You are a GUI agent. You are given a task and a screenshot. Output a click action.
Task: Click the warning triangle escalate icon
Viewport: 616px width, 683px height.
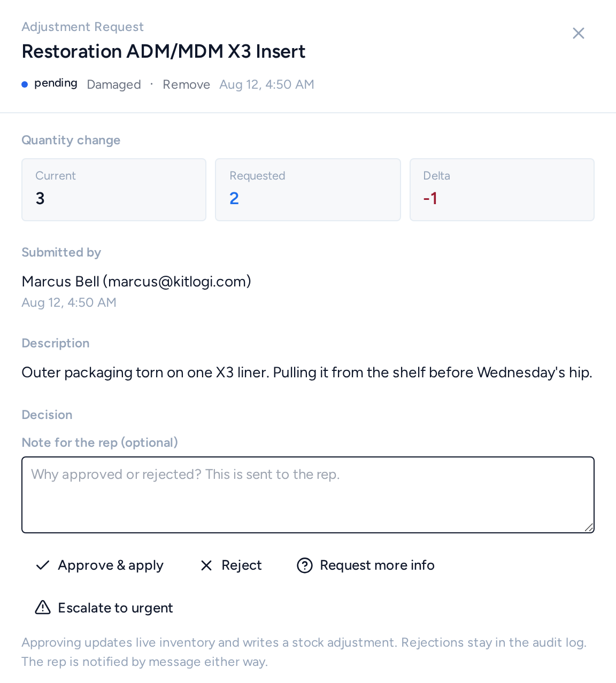(43, 608)
